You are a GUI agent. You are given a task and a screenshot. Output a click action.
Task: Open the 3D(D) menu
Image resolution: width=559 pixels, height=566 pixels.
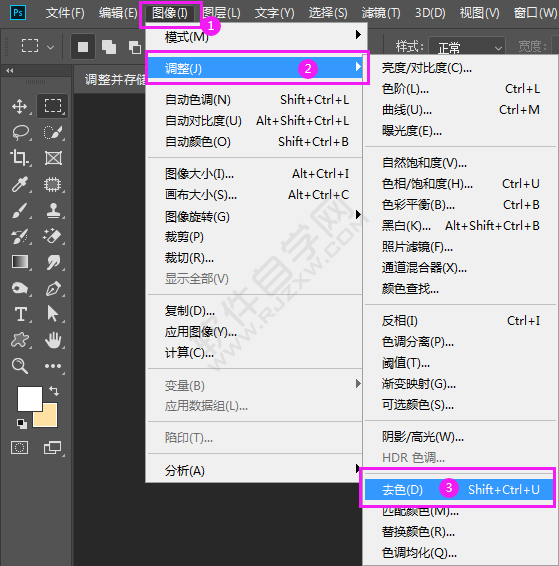(430, 14)
